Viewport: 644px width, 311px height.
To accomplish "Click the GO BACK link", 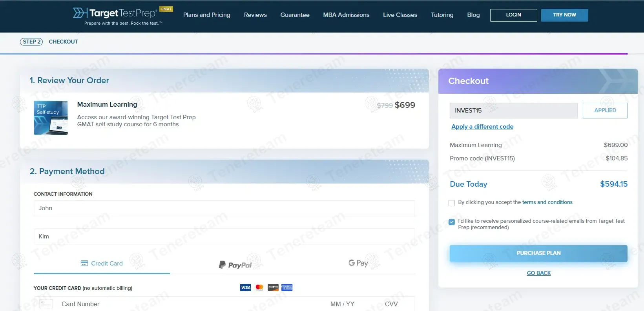I will coord(538,273).
